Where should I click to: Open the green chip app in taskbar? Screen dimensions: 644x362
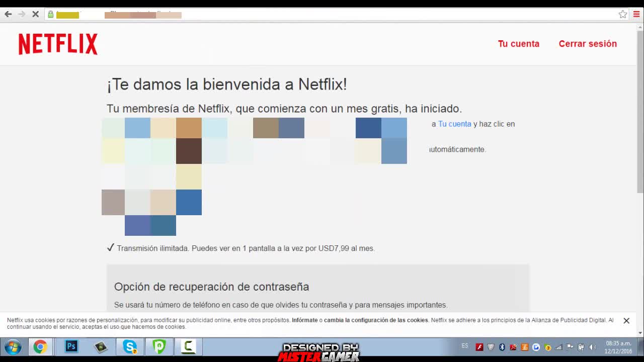[x=101, y=347]
